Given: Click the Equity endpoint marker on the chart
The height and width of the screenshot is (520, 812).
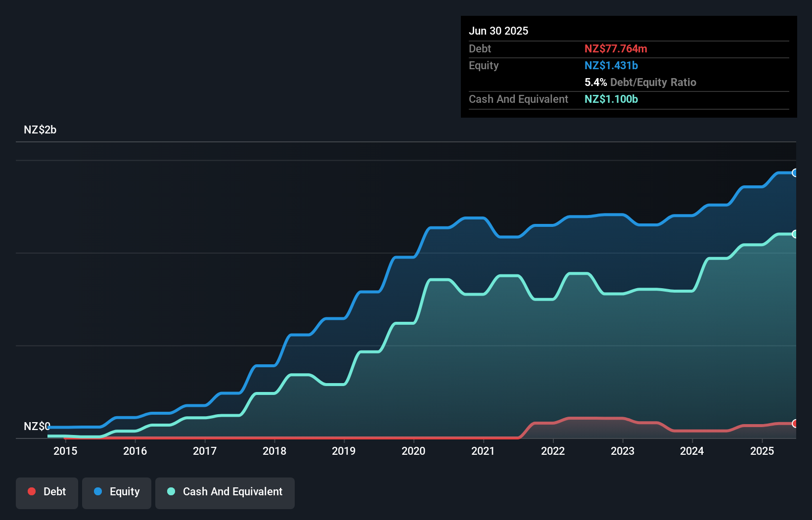Looking at the screenshot, I should click(795, 173).
